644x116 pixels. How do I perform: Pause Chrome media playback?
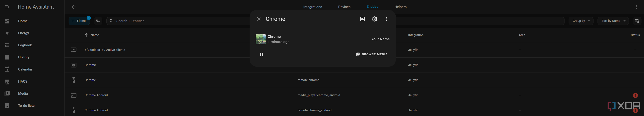(261, 54)
